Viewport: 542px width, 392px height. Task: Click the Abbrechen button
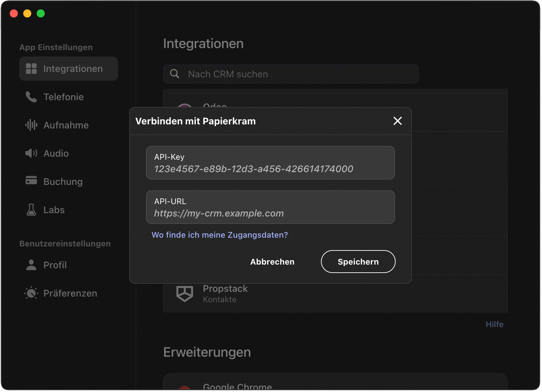coord(272,262)
